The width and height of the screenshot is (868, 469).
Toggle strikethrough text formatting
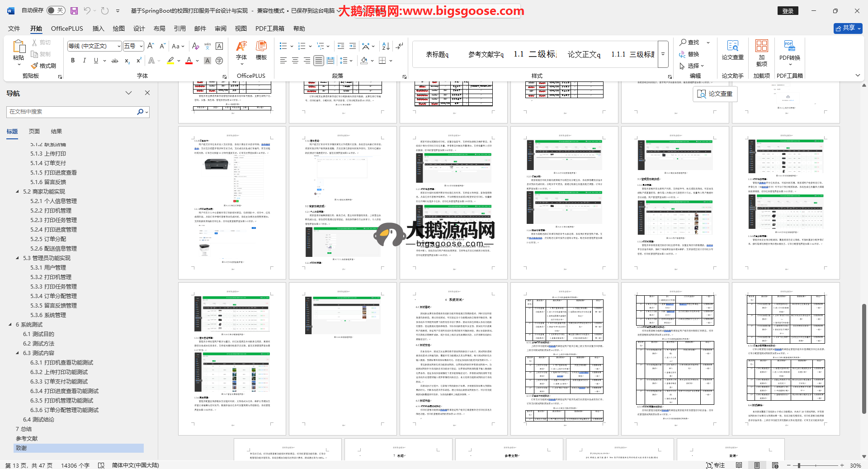pyautogui.click(x=115, y=61)
